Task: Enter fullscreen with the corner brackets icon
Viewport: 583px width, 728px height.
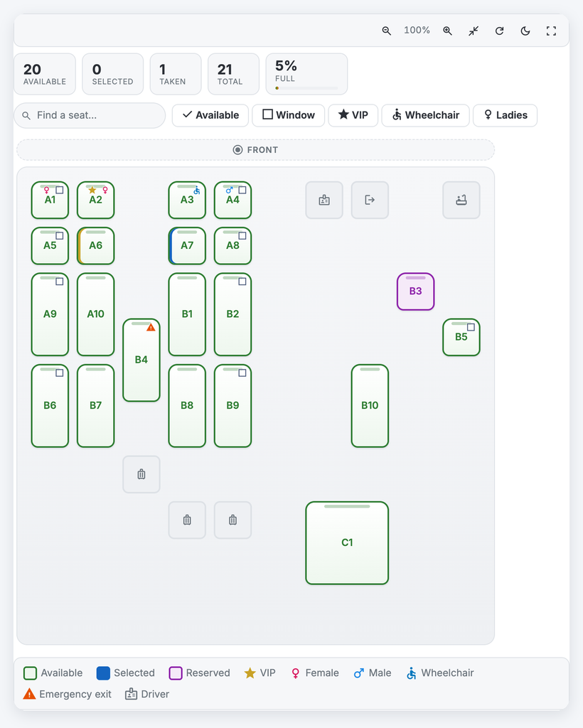Action: point(551,31)
